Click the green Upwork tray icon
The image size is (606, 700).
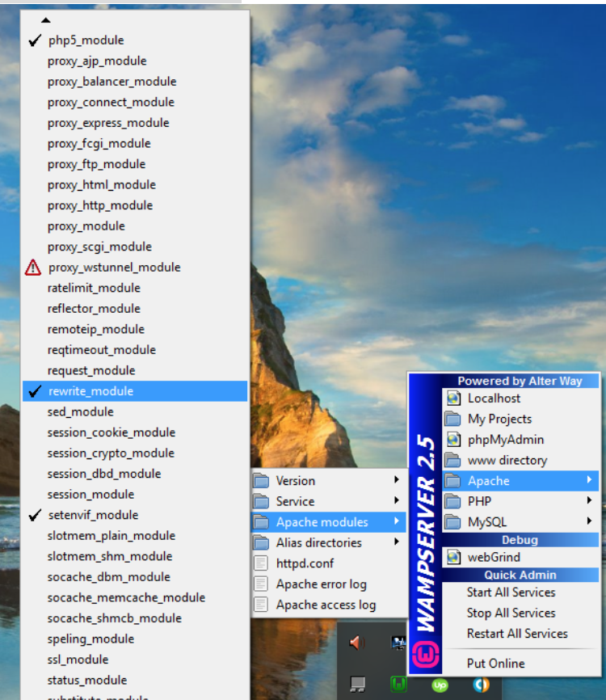click(x=440, y=685)
